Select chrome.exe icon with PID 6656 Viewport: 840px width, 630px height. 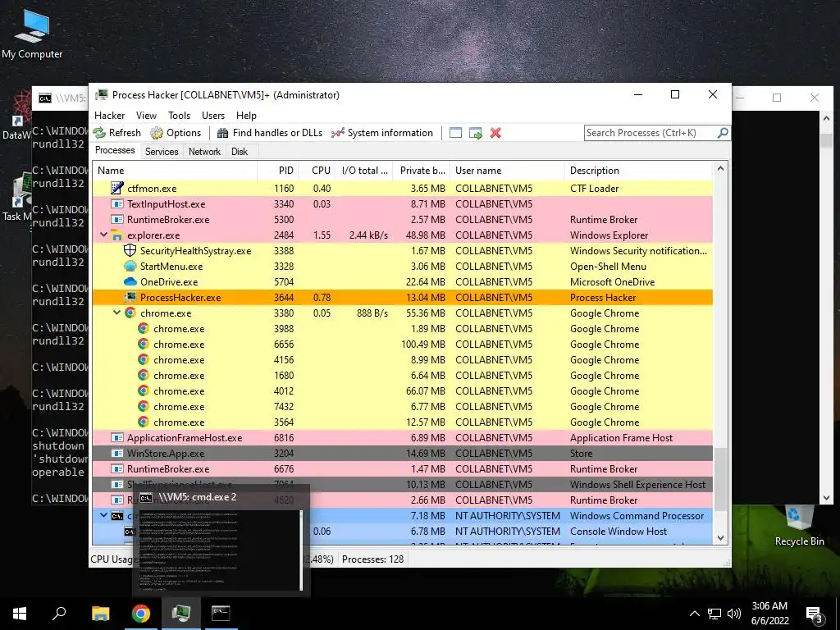click(x=143, y=344)
